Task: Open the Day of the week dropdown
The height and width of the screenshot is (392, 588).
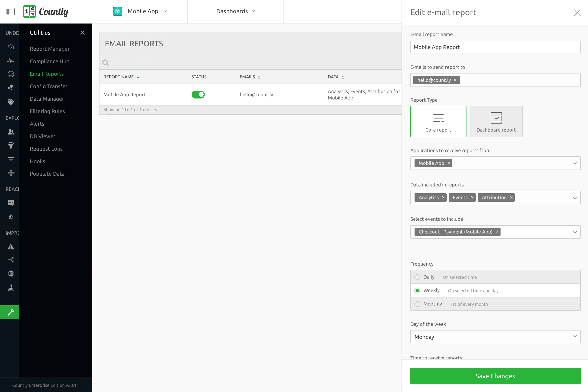Action: 495,337
